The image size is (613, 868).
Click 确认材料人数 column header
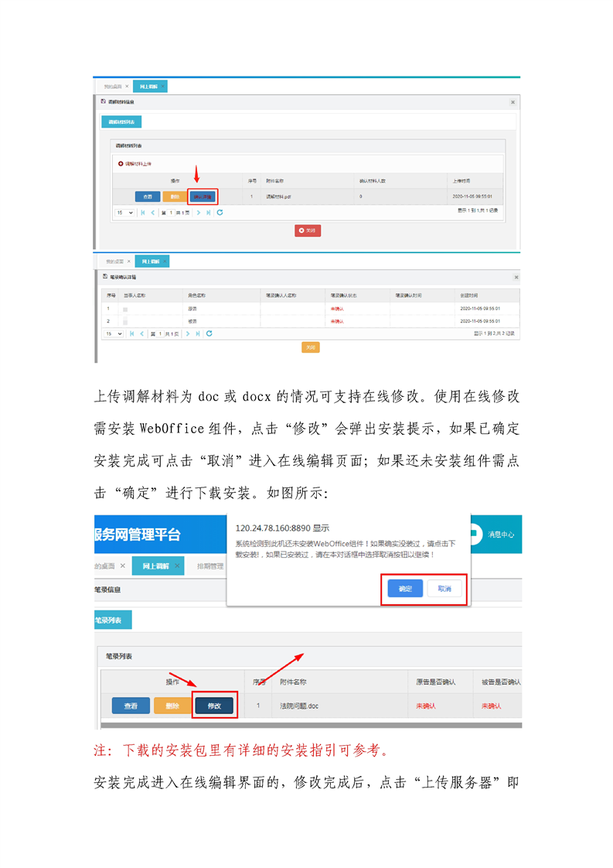click(x=373, y=181)
